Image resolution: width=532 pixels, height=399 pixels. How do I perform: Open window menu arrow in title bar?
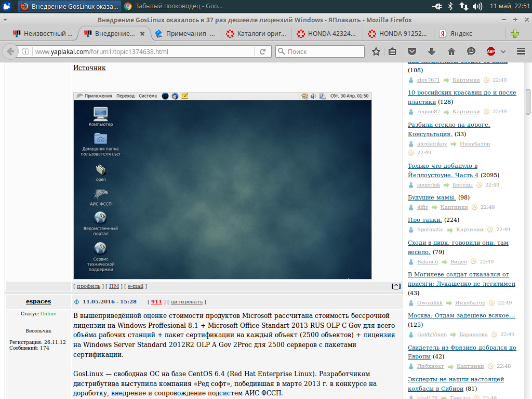click(5, 20)
